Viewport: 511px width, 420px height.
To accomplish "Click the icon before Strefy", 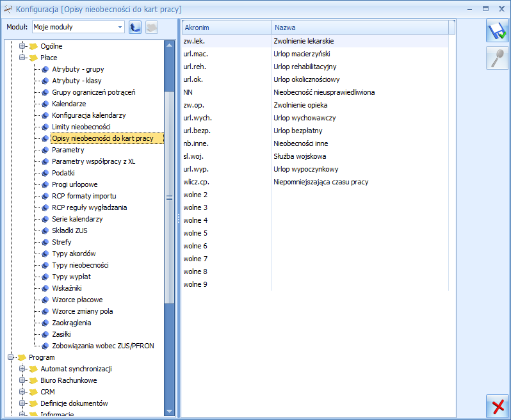I will pyautogui.click(x=45, y=243).
